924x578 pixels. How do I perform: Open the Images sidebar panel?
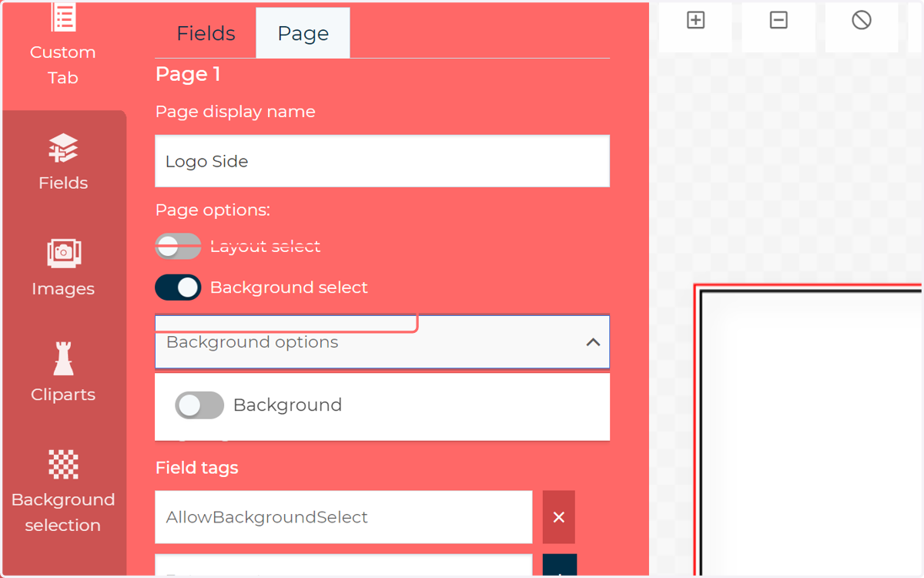click(x=63, y=267)
